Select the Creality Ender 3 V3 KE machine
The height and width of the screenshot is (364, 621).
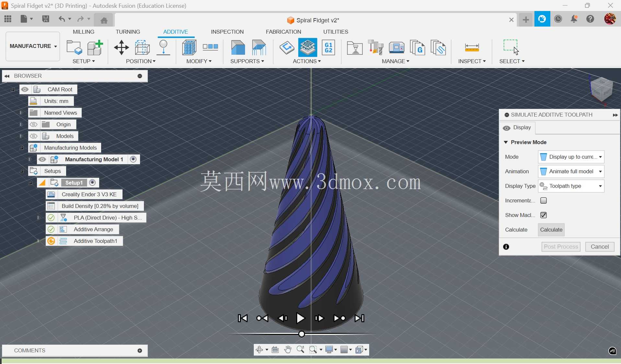tap(84, 194)
